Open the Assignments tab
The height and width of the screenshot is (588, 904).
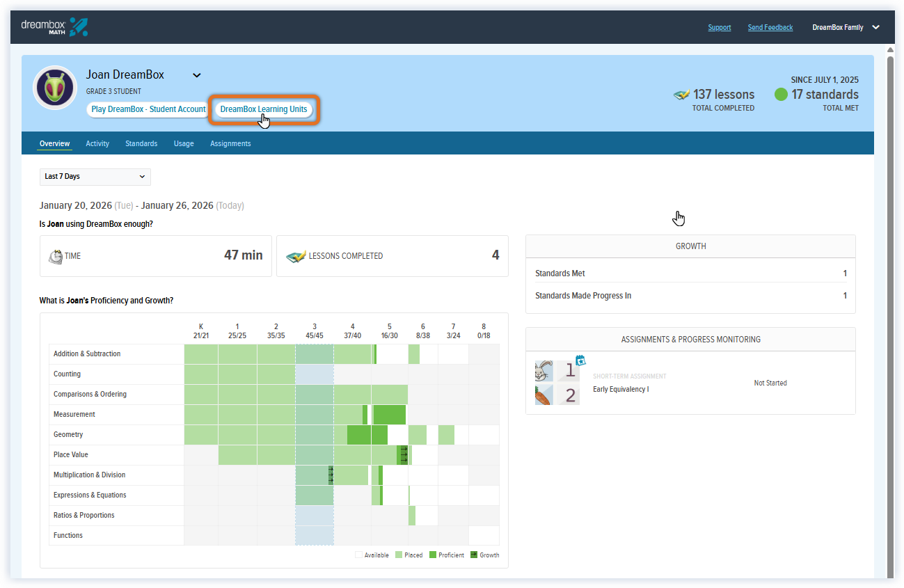[230, 143]
